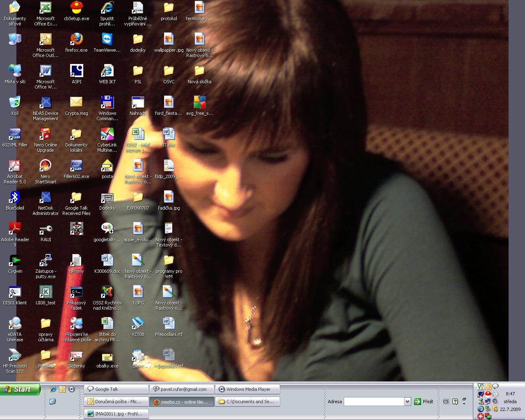Open the TeamViewer desktop icon
The width and height of the screenshot is (525, 420).
107,40
